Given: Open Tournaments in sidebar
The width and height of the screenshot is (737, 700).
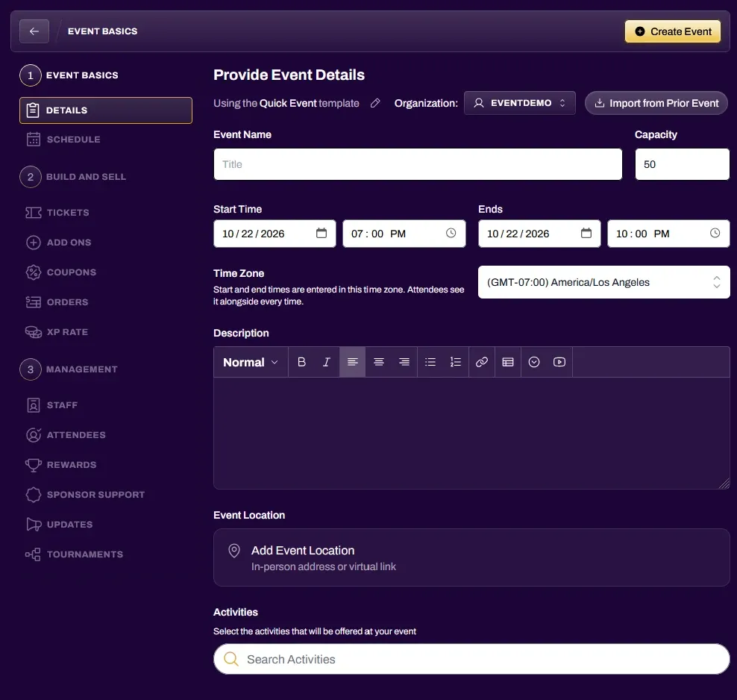Looking at the screenshot, I should (x=75, y=554).
